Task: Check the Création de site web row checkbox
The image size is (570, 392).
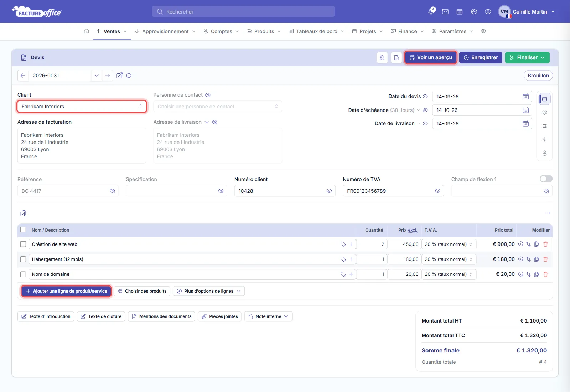Action: click(x=23, y=244)
